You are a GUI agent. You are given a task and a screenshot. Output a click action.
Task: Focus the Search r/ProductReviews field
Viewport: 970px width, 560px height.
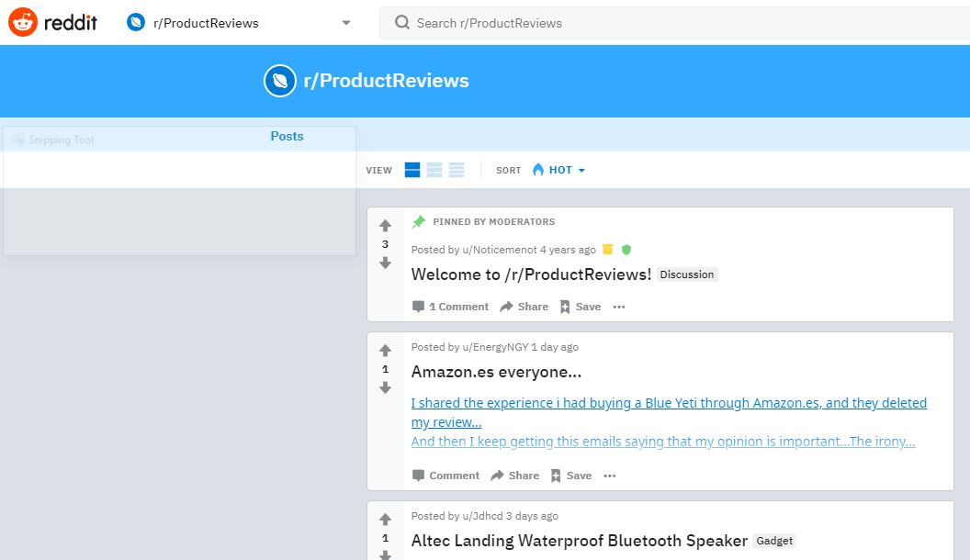674,23
